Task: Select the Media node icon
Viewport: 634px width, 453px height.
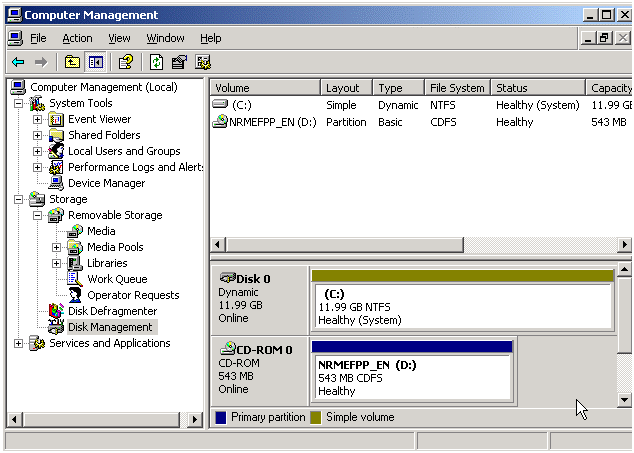Action: 75,231
